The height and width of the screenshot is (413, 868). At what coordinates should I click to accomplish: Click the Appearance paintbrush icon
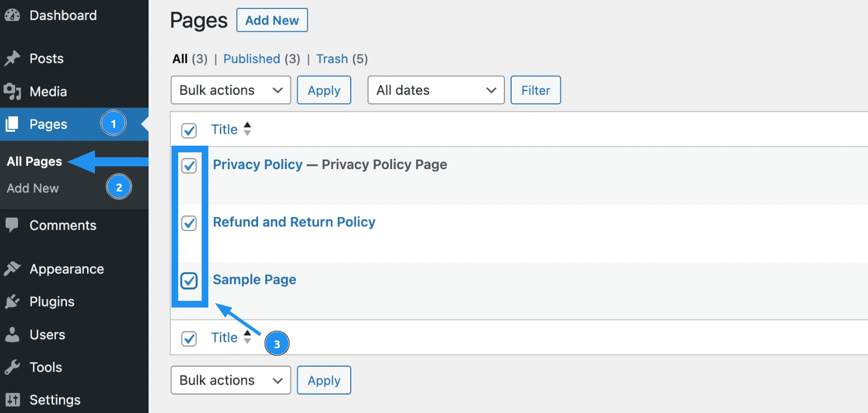(x=12, y=269)
